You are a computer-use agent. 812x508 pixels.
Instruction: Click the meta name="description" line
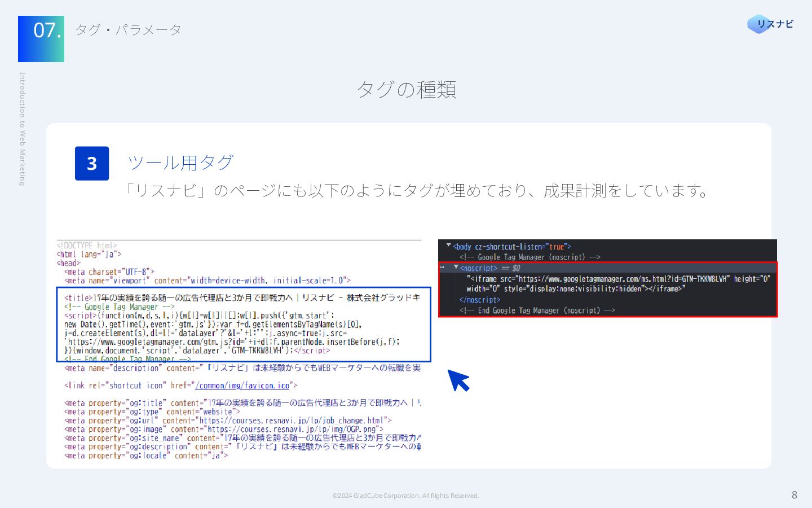pos(242,368)
